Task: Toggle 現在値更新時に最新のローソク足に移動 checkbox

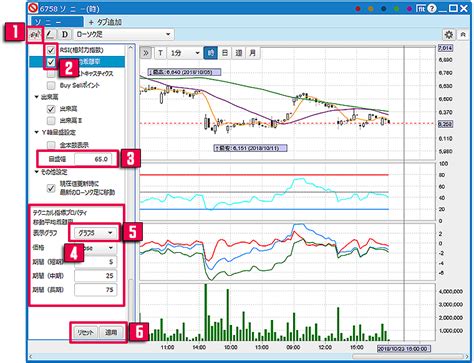Action: pos(51,188)
